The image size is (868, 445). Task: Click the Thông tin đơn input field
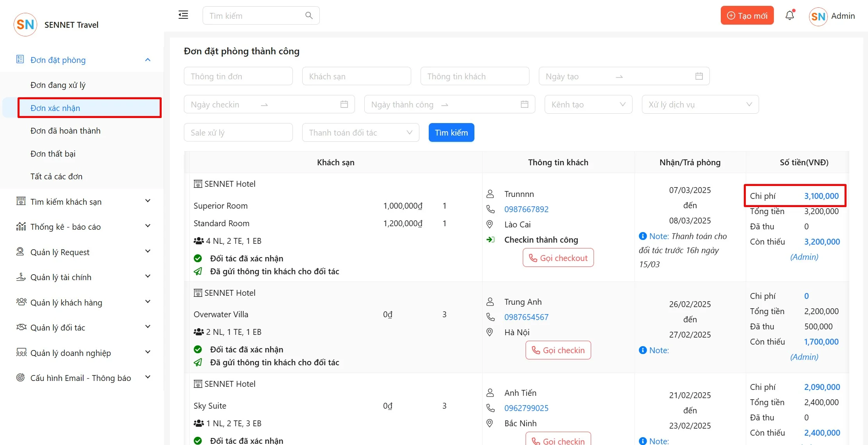tap(238, 76)
